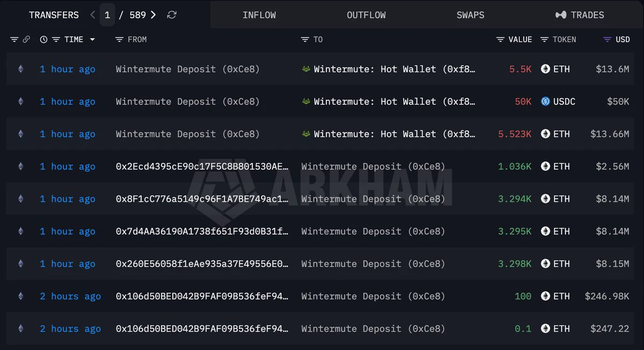The width and height of the screenshot is (644, 350).
Task: Expand the TIME sort dropdown arrow
Action: click(92, 39)
